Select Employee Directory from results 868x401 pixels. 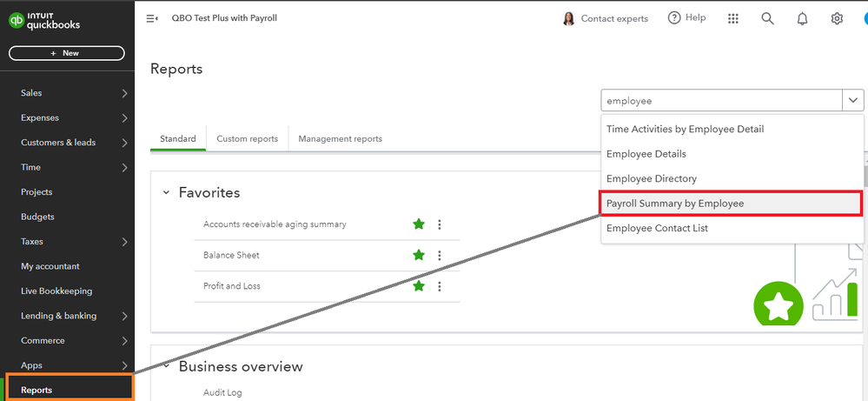pyautogui.click(x=732, y=179)
